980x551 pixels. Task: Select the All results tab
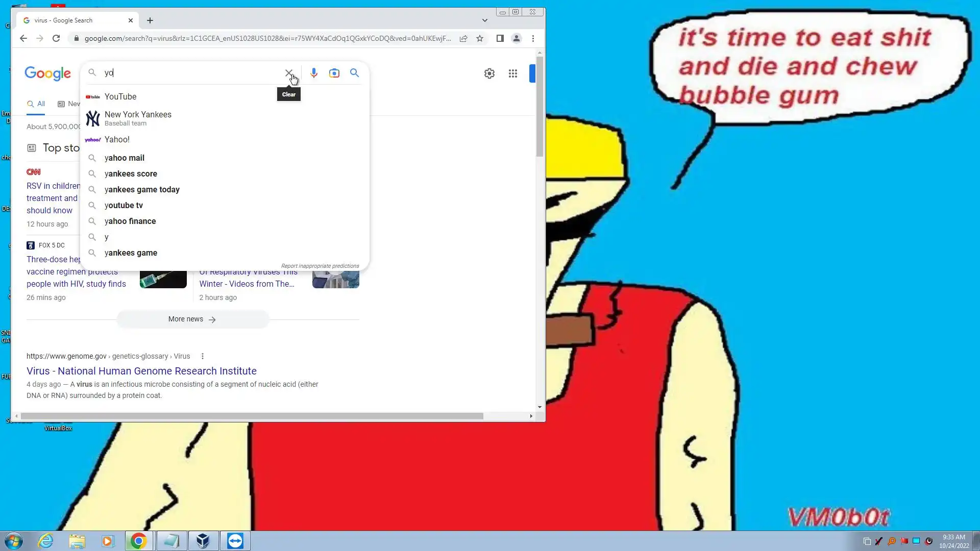[x=36, y=104]
